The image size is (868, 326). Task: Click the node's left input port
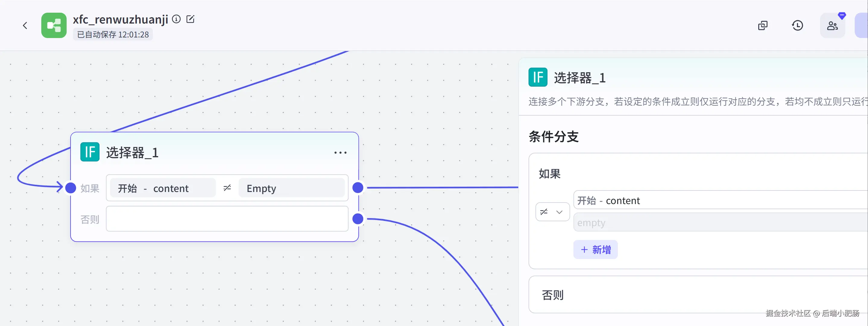[71, 188]
